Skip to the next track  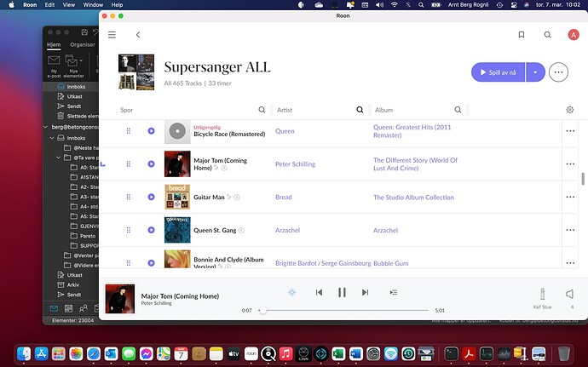tap(365, 292)
